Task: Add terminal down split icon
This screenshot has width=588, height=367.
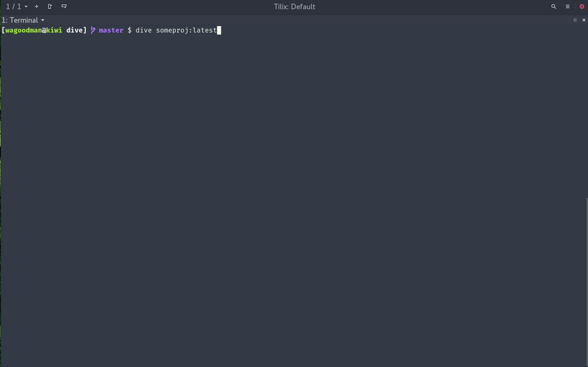Action: [x=64, y=7]
